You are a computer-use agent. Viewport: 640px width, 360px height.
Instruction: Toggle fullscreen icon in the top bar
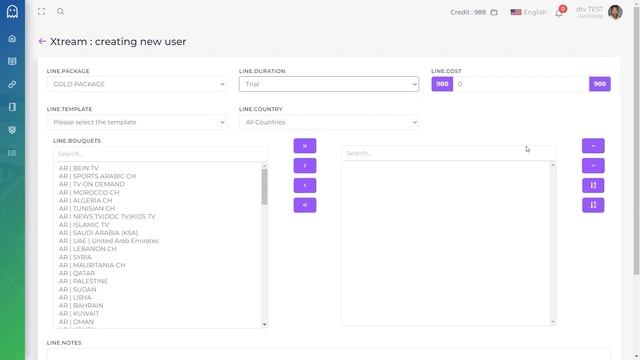(41, 11)
